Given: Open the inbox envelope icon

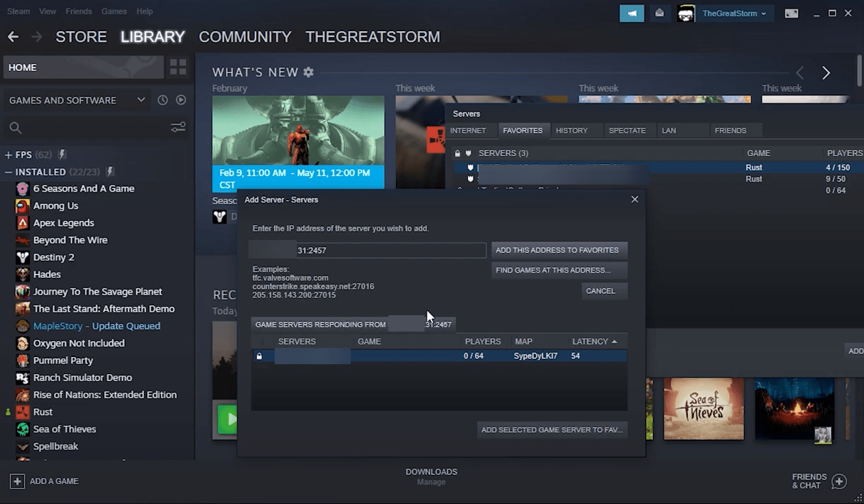Looking at the screenshot, I should [660, 13].
